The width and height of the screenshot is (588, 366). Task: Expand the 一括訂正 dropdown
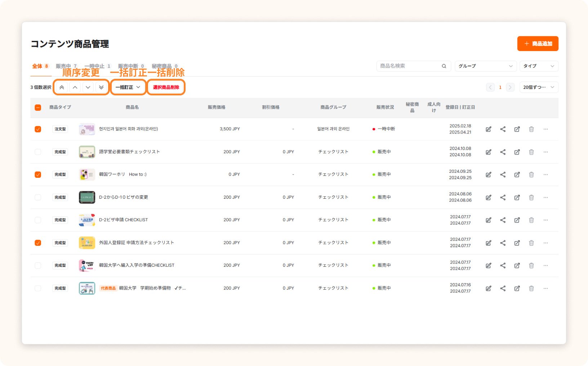[x=128, y=87]
